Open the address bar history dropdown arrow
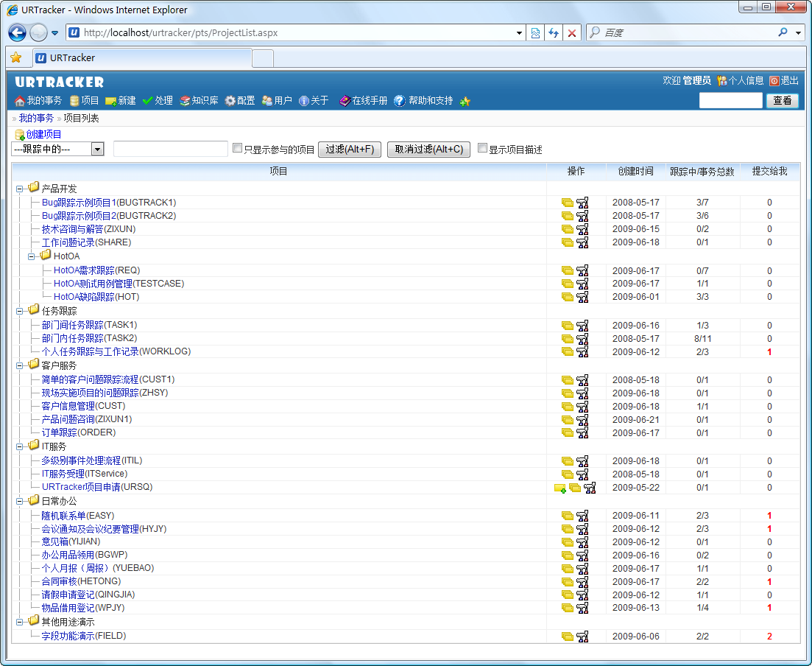 pyautogui.click(x=519, y=32)
